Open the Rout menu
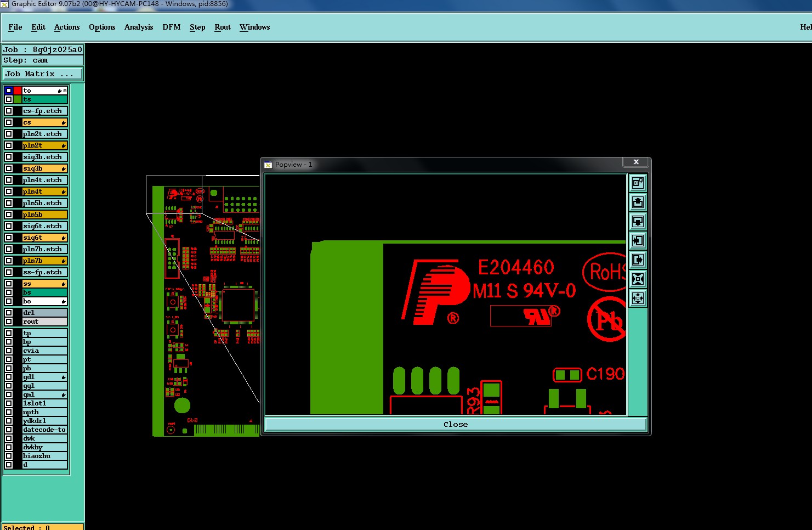This screenshot has height=530, width=812. coord(223,27)
